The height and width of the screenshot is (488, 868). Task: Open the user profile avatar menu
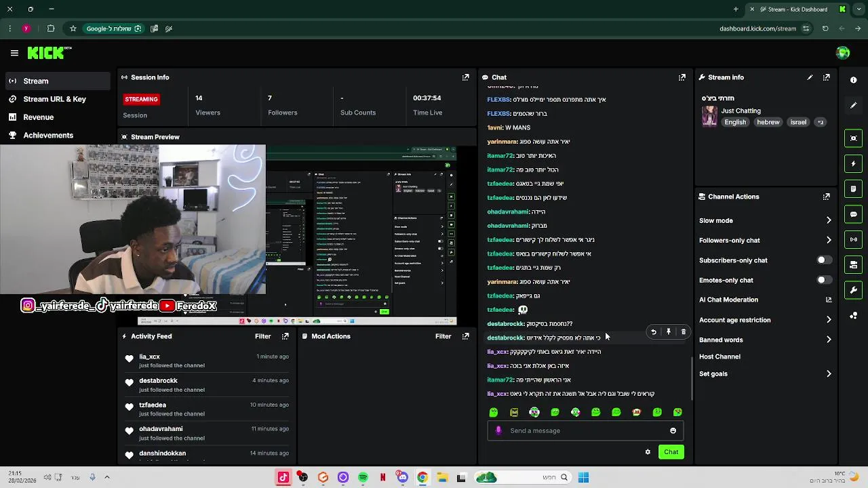coord(843,53)
